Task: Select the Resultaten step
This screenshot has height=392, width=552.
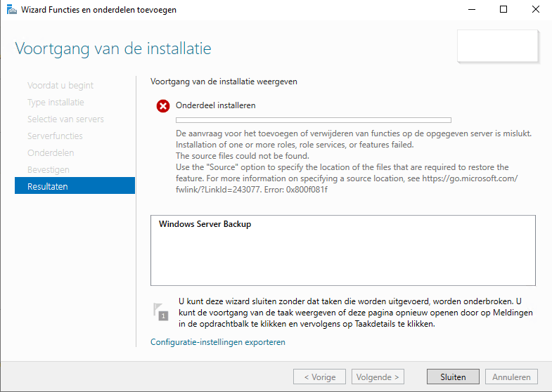Action: pyautogui.click(x=75, y=185)
